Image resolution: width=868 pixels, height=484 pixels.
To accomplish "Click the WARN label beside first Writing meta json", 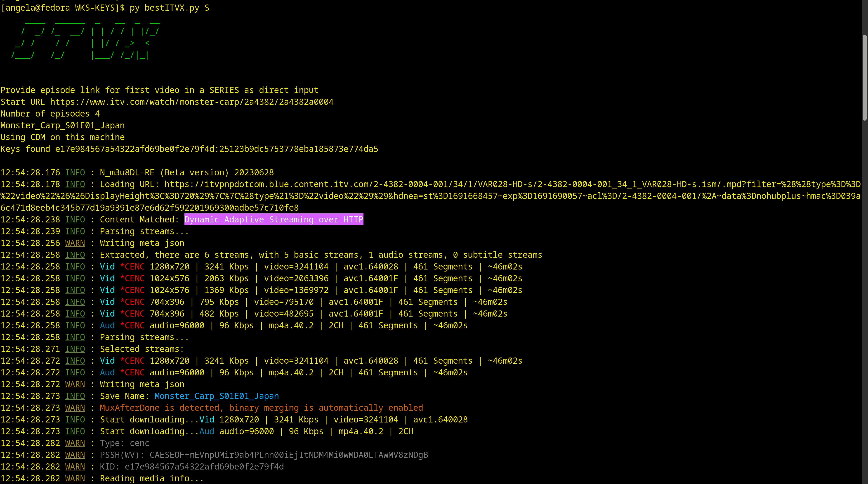I will pos(75,243).
